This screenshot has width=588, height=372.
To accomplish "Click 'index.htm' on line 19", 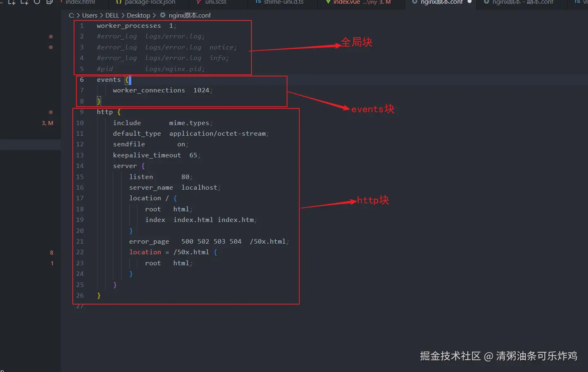I will click(236, 220).
